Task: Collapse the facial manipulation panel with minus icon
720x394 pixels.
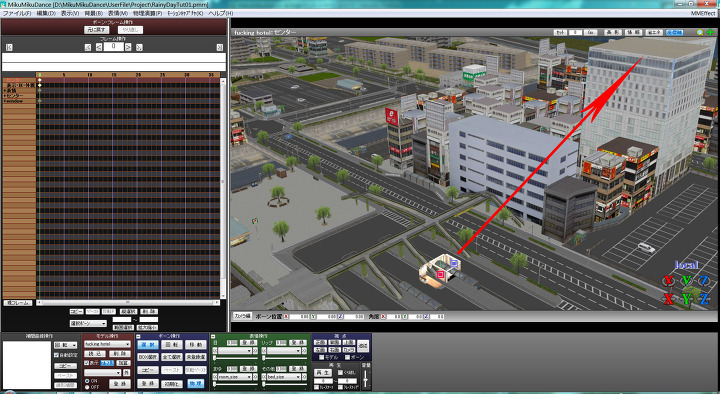Action: pos(214,337)
